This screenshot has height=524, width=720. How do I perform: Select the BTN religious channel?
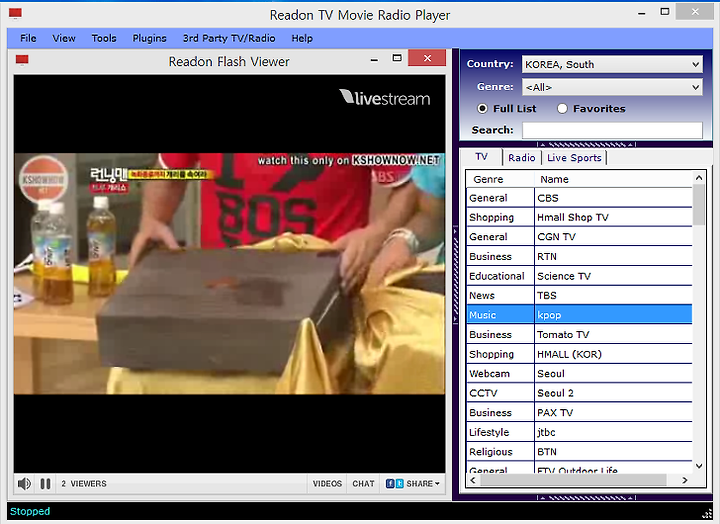click(579, 451)
